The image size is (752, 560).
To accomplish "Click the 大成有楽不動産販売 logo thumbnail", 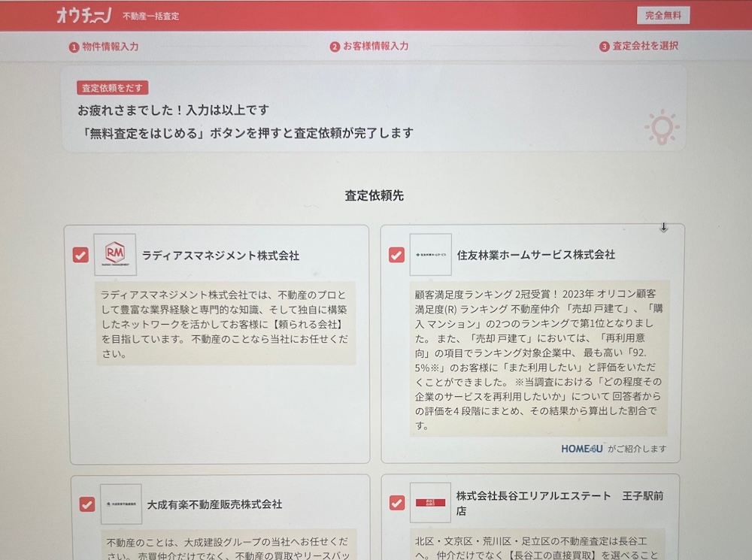I will point(121,504).
